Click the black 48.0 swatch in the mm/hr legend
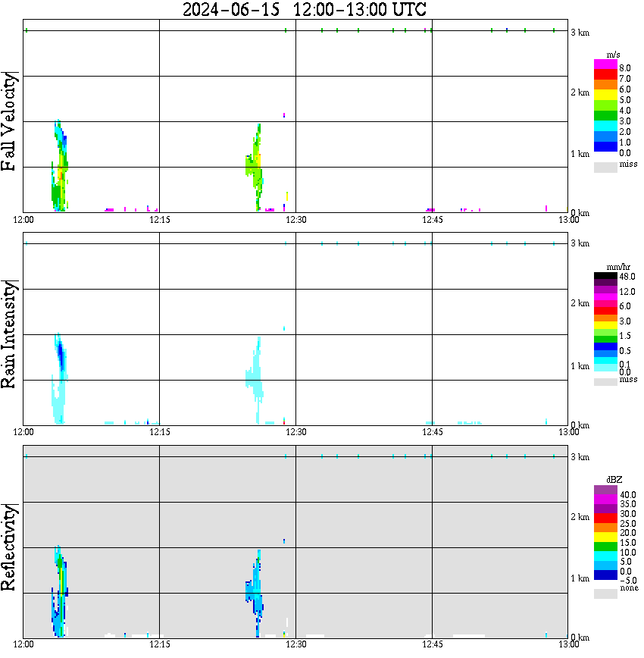Image resolution: width=644 pixels, height=658 pixels. click(x=605, y=276)
